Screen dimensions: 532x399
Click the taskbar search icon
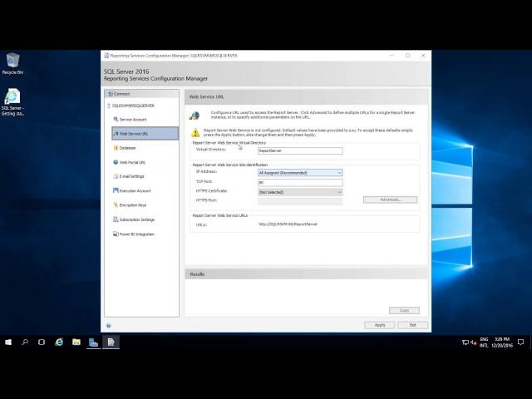(x=25, y=342)
